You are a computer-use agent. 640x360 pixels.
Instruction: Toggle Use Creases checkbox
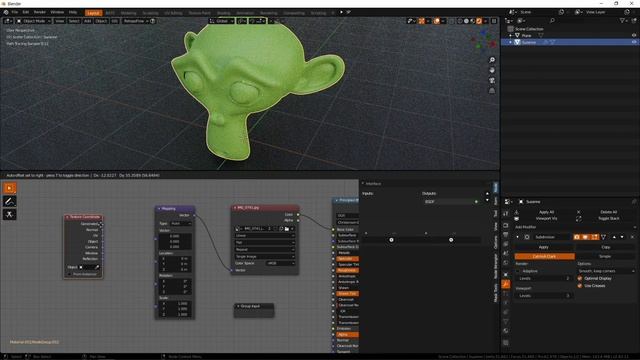tap(580, 286)
